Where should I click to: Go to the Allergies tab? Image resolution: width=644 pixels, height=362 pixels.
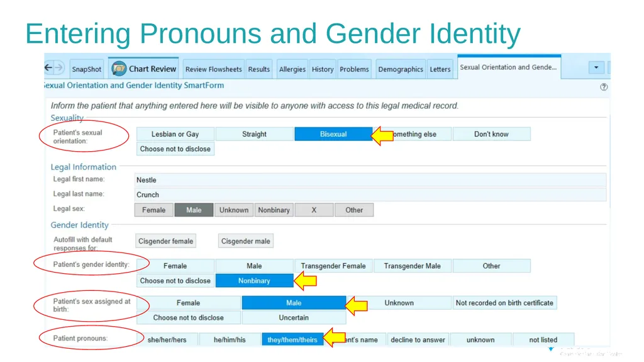pos(292,69)
